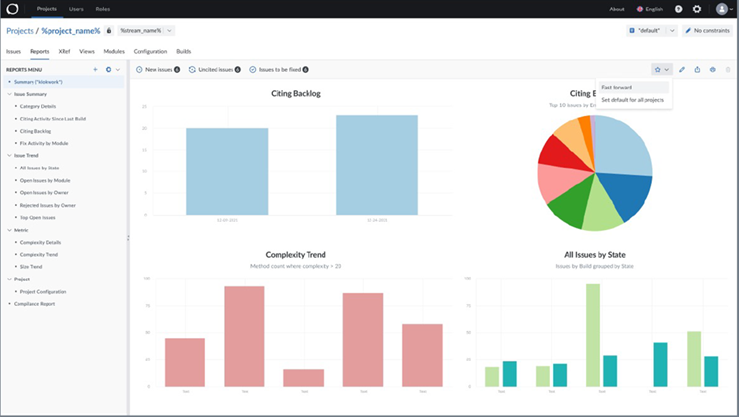The image size is (739, 417).
Task: Collapse the Metric group
Action: tap(9, 230)
